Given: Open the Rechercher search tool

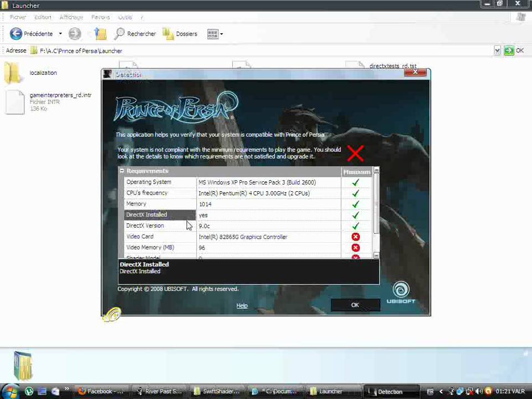Looking at the screenshot, I should tap(135, 34).
